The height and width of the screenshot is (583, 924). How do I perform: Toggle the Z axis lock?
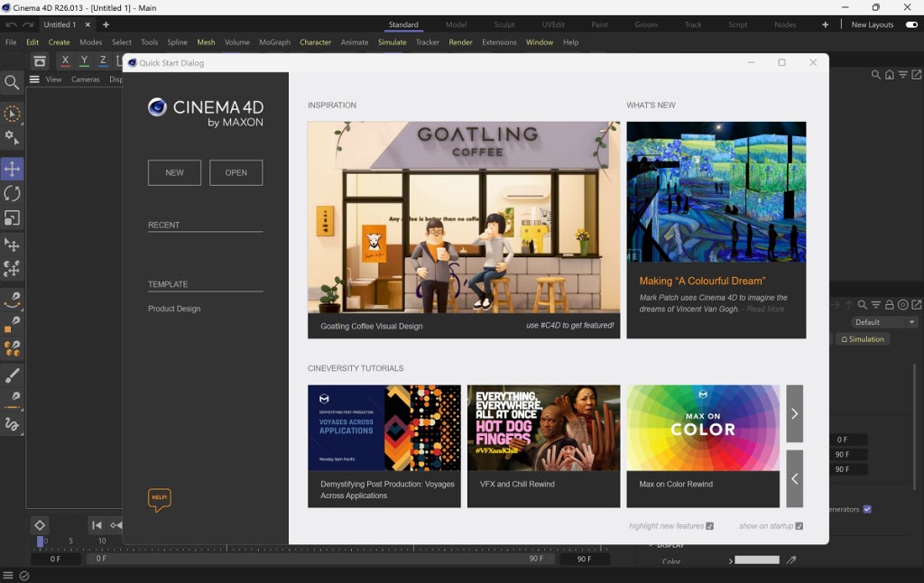point(103,60)
